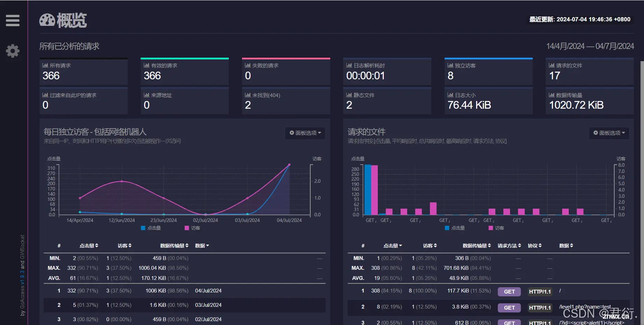Sort visitors table by 数据传输量 column
This screenshot has width=644, height=325.
pos(174,246)
